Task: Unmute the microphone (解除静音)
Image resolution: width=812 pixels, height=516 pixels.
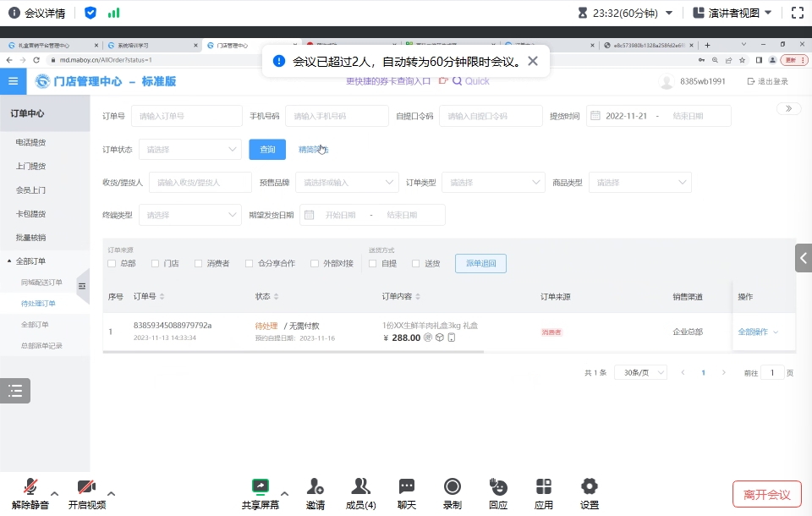Action: tap(30, 487)
